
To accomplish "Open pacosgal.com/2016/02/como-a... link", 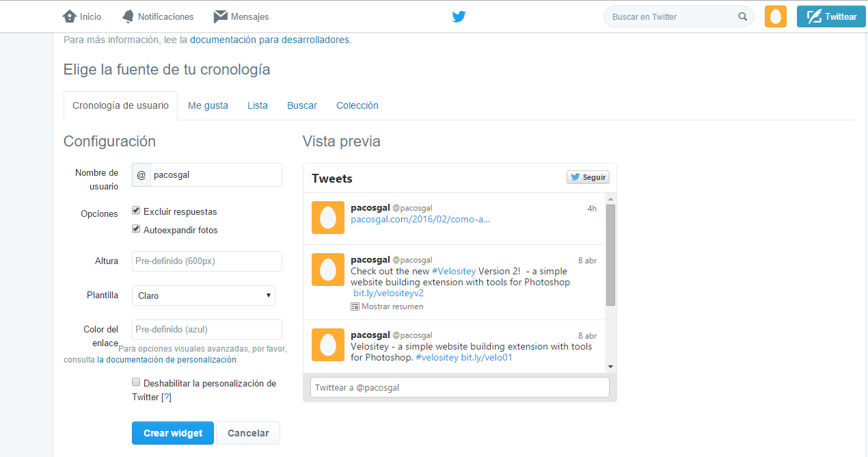I will (x=420, y=220).
